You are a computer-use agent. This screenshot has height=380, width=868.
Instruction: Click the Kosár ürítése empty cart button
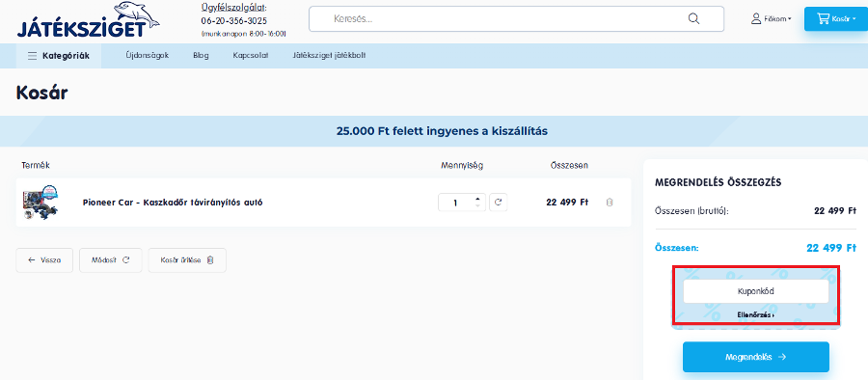pyautogui.click(x=187, y=260)
